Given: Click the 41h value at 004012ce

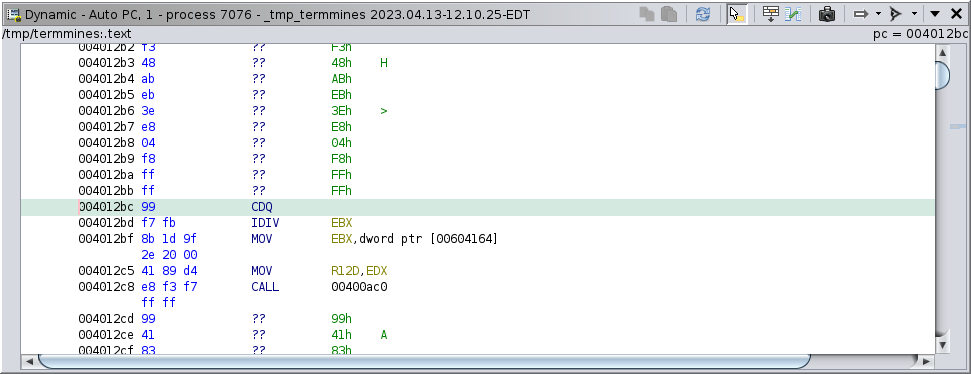Looking at the screenshot, I should tap(341, 335).
